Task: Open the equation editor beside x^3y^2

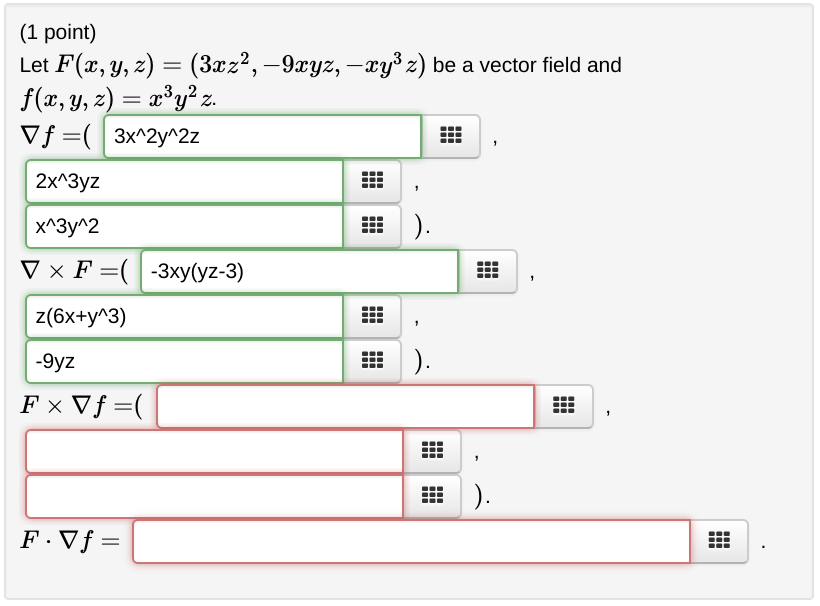Action: [x=371, y=226]
